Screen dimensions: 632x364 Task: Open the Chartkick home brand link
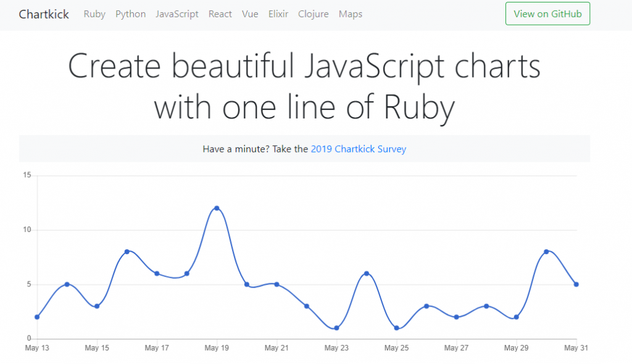[44, 14]
